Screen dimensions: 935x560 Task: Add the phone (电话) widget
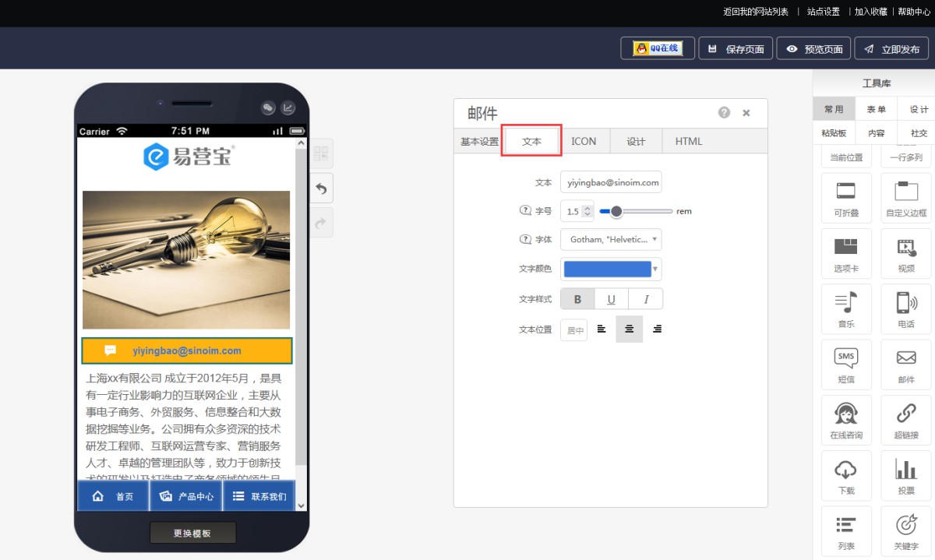click(x=906, y=309)
